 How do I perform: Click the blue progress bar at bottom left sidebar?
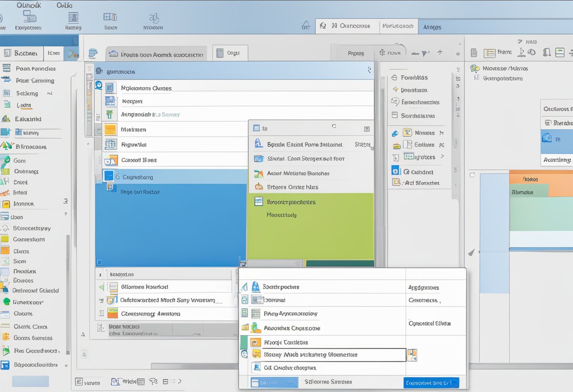(x=30, y=381)
